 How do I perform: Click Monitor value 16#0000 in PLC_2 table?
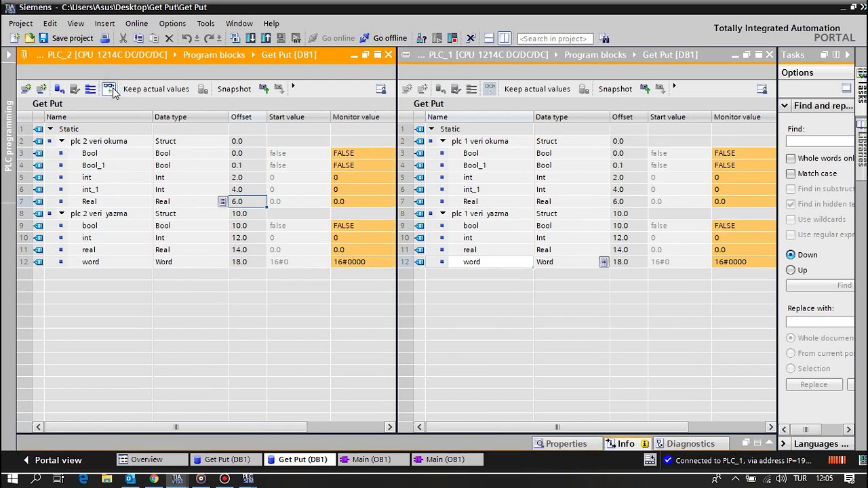(x=363, y=262)
